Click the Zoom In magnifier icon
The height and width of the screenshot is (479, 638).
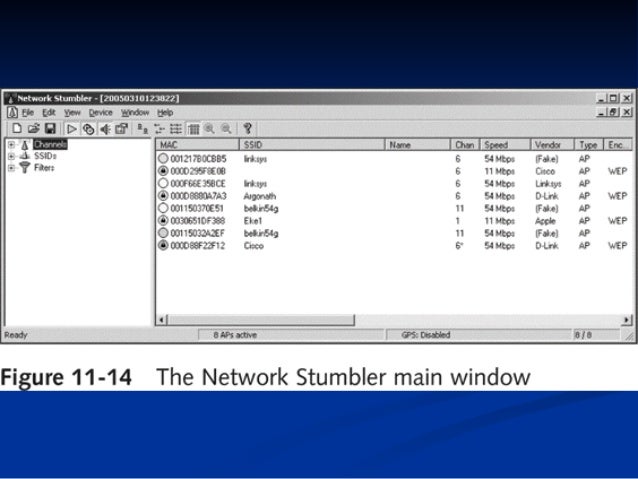tap(210, 129)
